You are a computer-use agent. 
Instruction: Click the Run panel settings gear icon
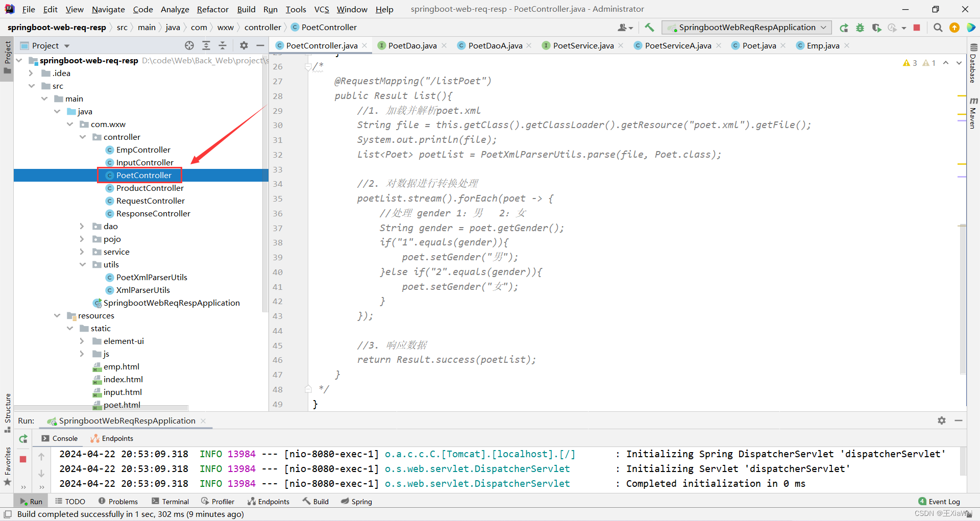tap(942, 420)
